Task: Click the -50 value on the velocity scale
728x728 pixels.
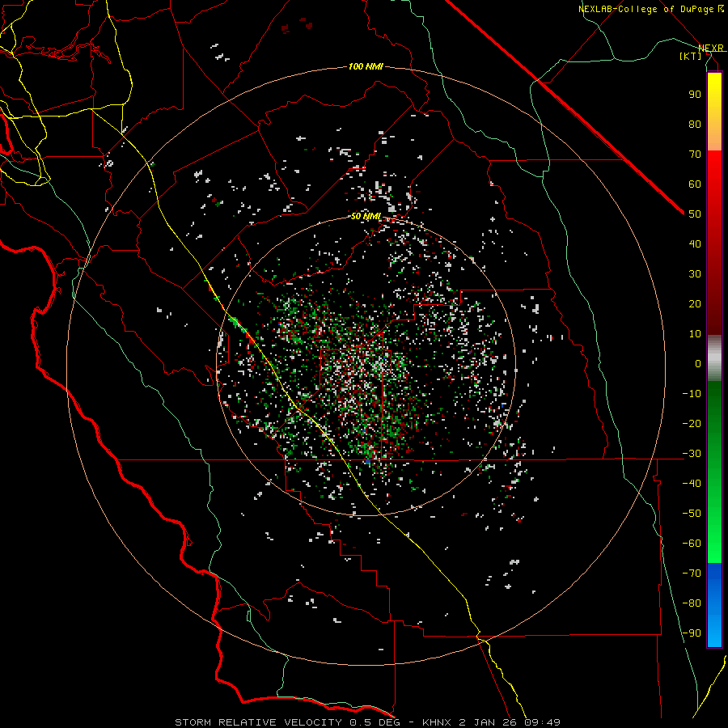Action: pos(692,514)
